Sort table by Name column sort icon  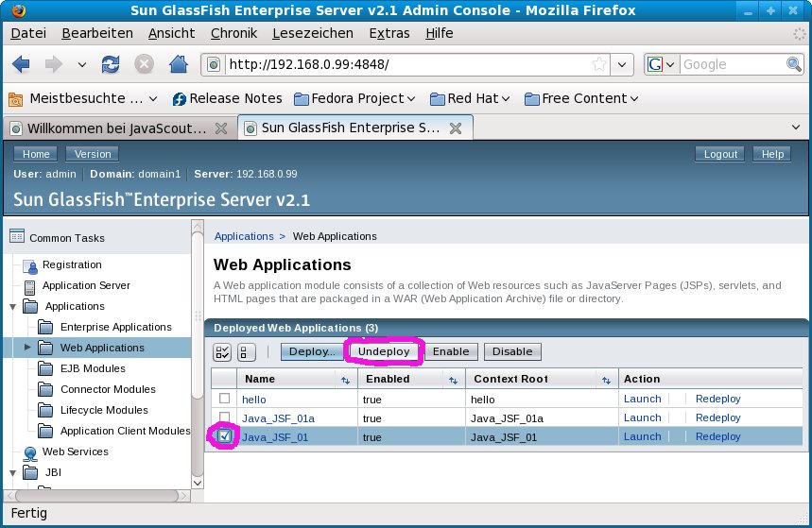[345, 379]
